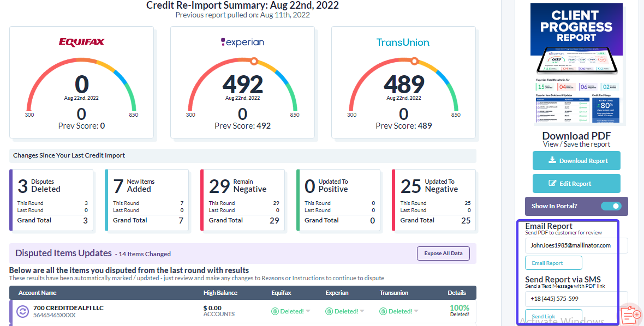The width and height of the screenshot is (644, 326).
Task: Click the trash icon in the Equifax column
Action: (275, 311)
